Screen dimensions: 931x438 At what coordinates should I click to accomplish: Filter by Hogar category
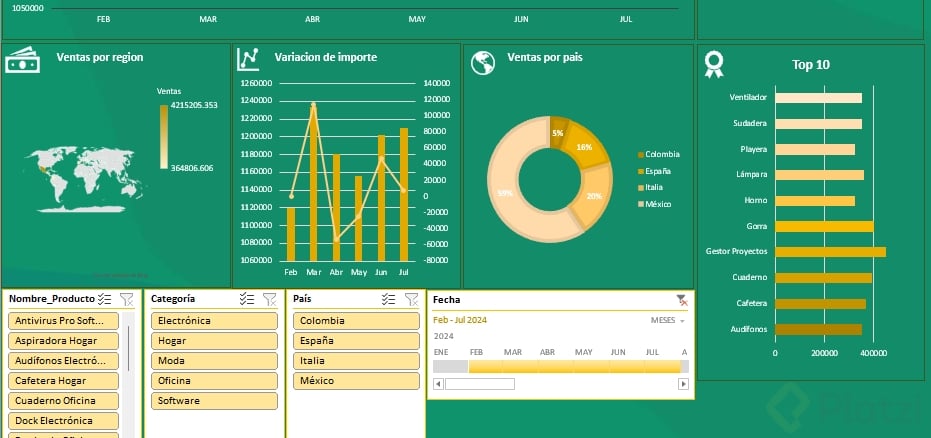point(214,341)
